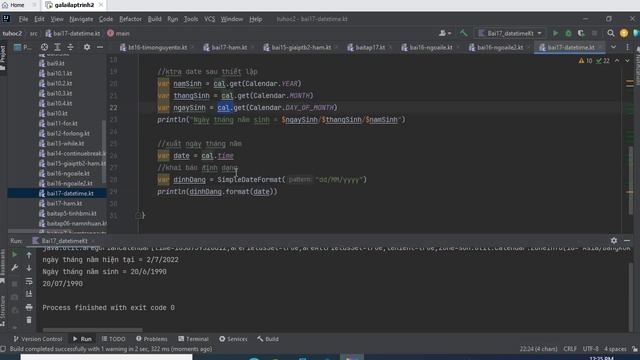Click the caret position 22:24 in status bar
Viewport: 640px width, 360px height.
coord(538,349)
